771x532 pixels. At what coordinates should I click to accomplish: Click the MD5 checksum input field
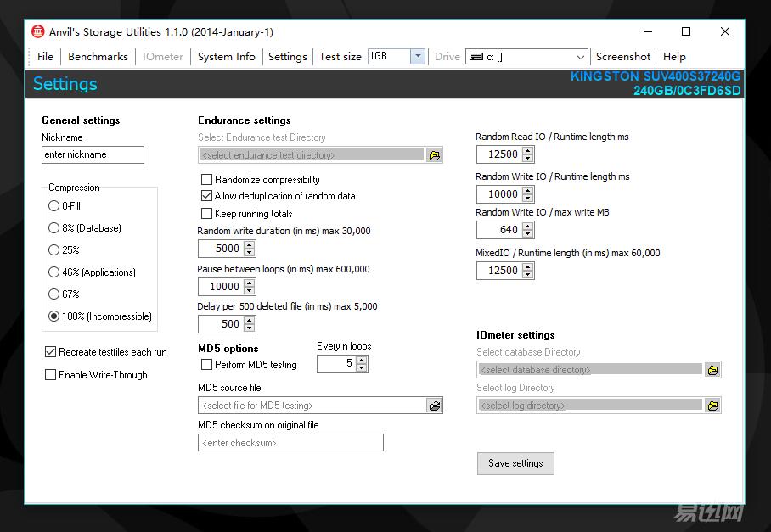(x=290, y=443)
